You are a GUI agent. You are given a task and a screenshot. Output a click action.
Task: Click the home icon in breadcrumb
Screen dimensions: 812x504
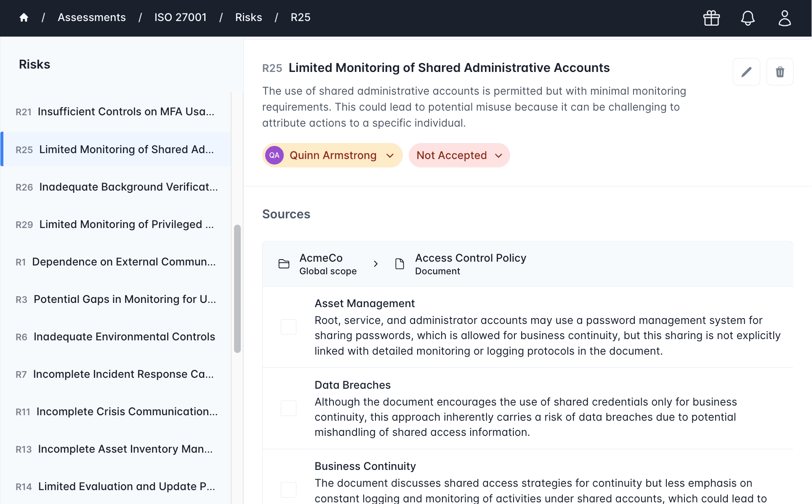point(24,17)
